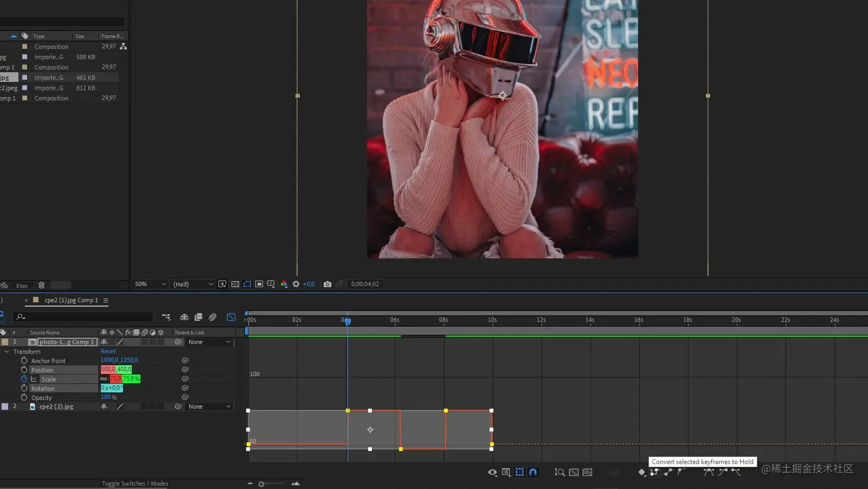Open resolution (Half) dropdown
This screenshot has height=489, width=868.
point(193,284)
